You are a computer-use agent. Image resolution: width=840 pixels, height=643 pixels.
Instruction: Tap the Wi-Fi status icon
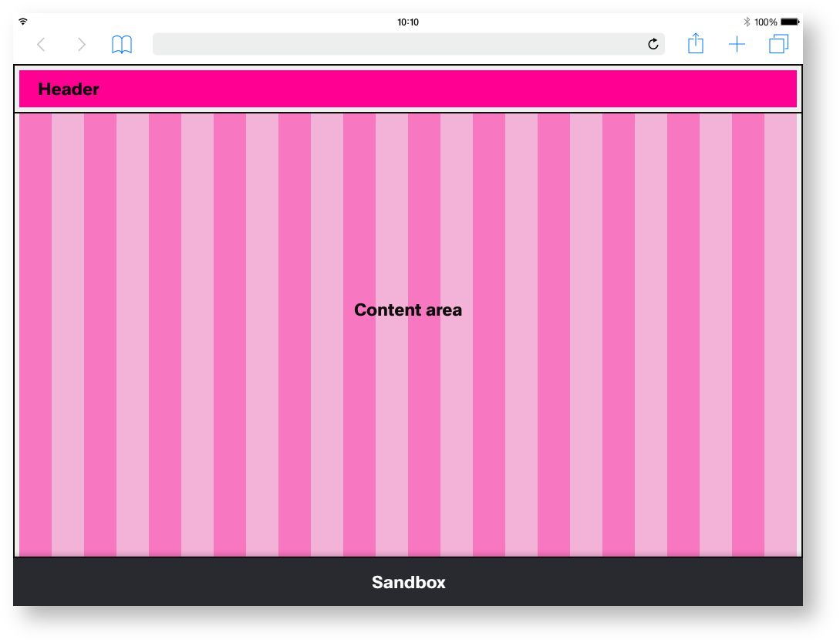23,22
